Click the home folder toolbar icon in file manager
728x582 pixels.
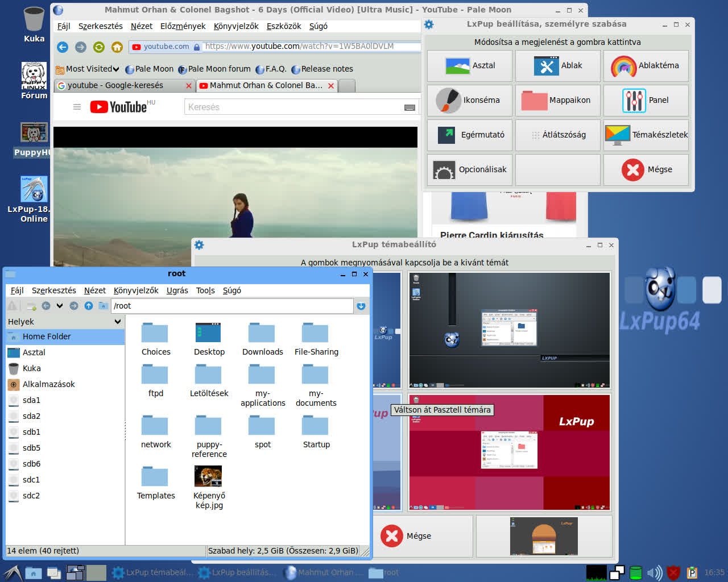(x=103, y=306)
